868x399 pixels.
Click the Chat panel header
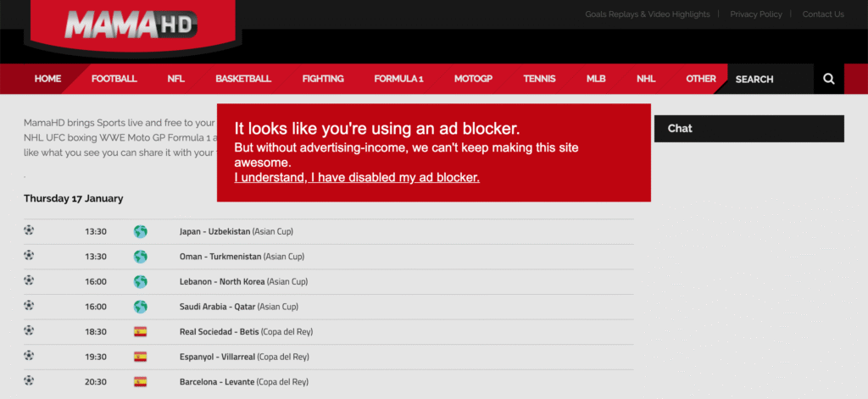pyautogui.click(x=749, y=129)
